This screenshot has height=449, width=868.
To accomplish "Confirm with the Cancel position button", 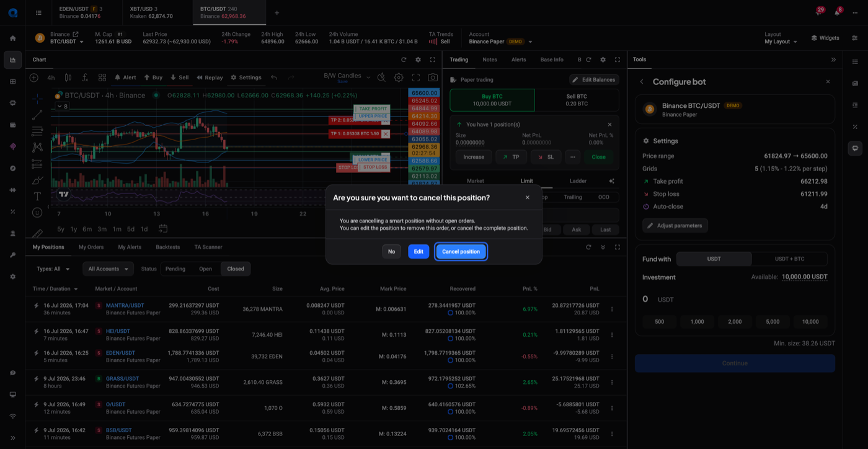I will pyautogui.click(x=461, y=252).
